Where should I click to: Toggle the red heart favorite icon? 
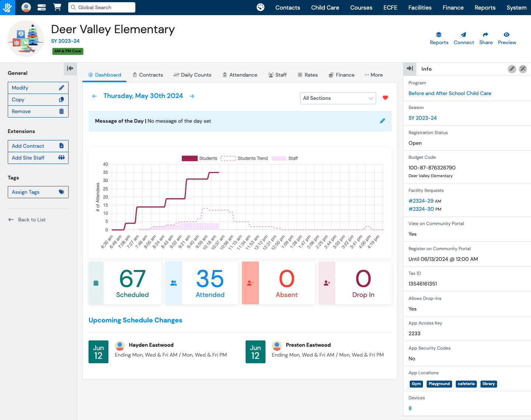pyautogui.click(x=385, y=98)
